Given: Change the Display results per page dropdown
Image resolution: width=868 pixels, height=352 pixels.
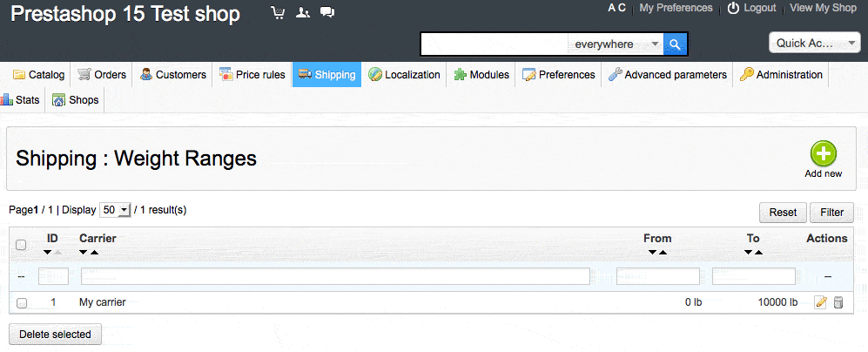Looking at the screenshot, I should (114, 210).
